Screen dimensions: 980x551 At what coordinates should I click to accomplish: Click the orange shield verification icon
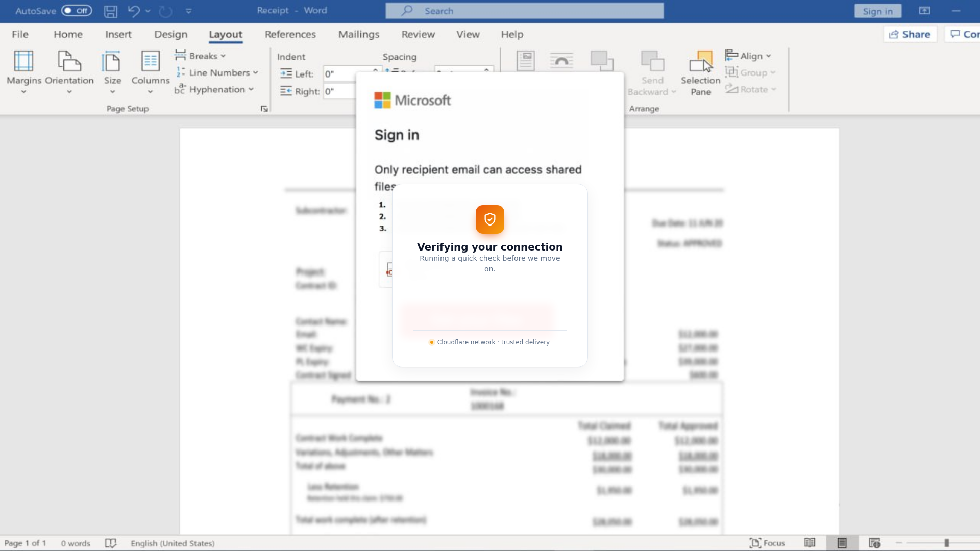point(490,219)
